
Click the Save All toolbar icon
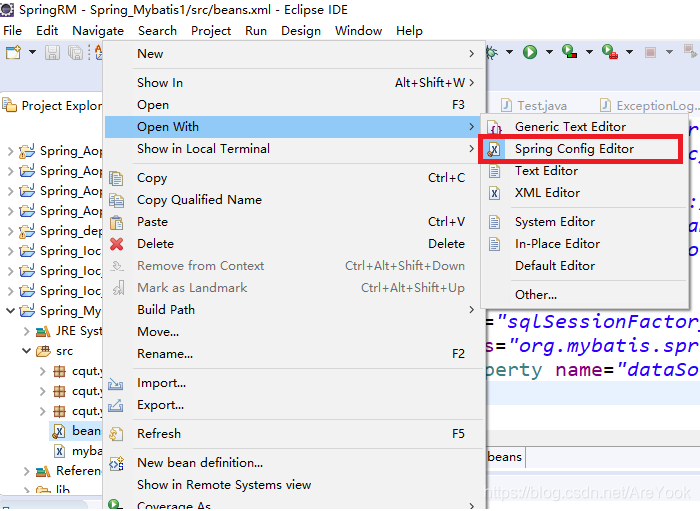tap(75, 52)
